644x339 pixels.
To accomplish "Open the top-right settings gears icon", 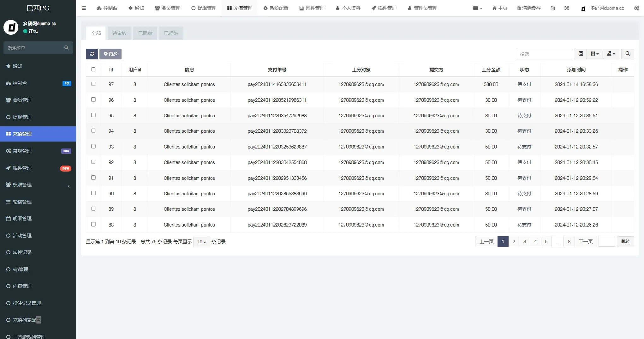I will (636, 8).
